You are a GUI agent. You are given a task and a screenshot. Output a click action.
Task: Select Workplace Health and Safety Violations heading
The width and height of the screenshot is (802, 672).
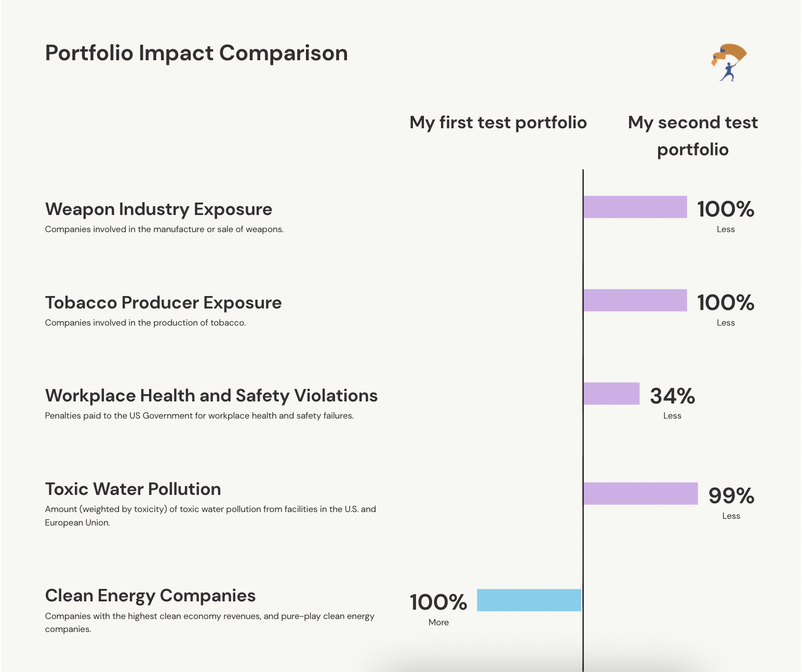pyautogui.click(x=211, y=396)
